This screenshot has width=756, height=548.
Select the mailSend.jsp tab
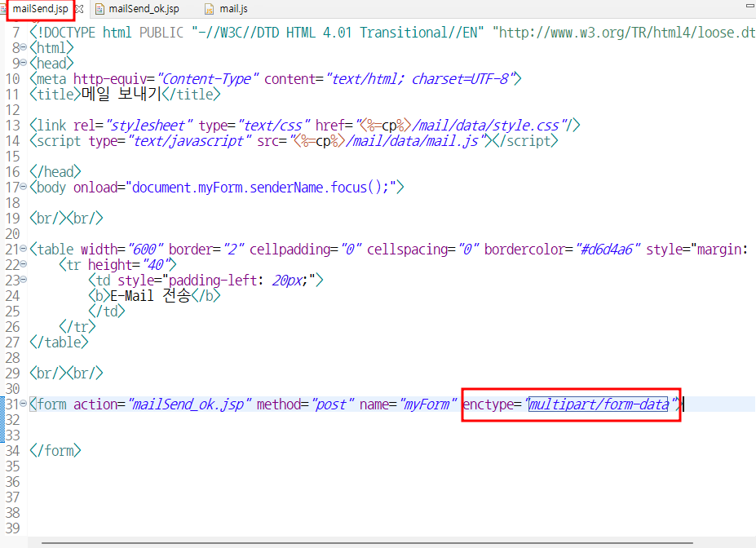pyautogui.click(x=41, y=9)
